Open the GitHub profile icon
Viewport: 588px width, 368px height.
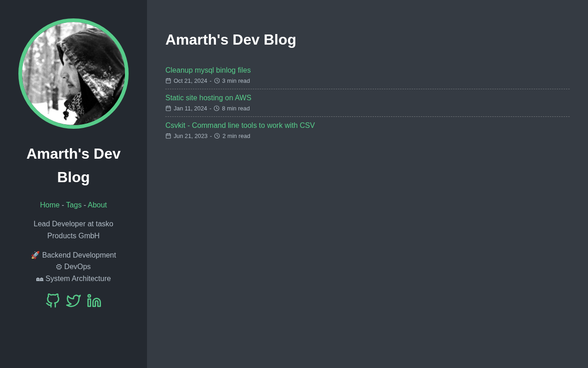53,301
